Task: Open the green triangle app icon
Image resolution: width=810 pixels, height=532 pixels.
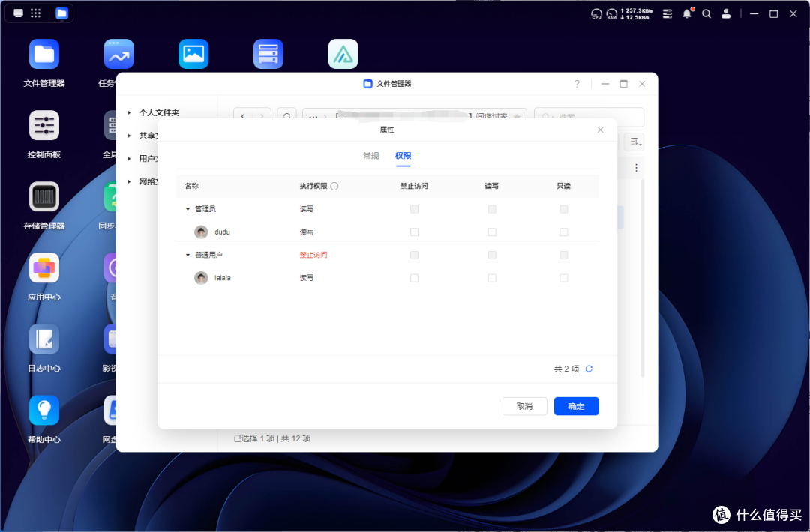Action: [x=343, y=54]
